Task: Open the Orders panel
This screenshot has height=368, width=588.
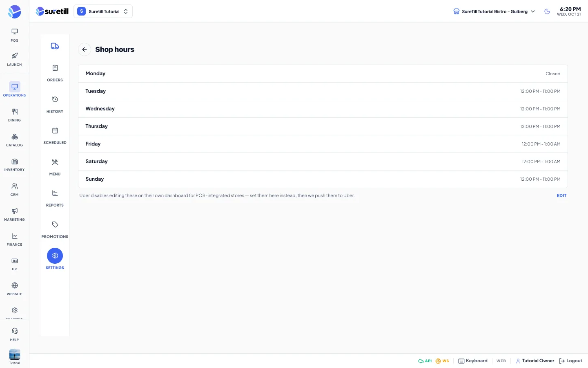Action: coord(55,73)
